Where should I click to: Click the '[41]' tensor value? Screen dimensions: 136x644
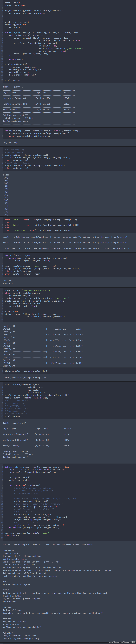pos(6,186)
